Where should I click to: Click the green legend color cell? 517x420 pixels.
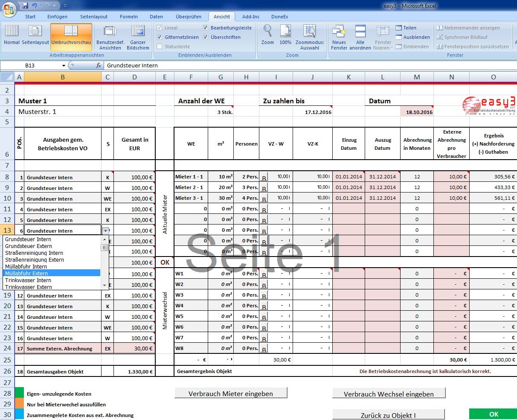click(x=19, y=394)
